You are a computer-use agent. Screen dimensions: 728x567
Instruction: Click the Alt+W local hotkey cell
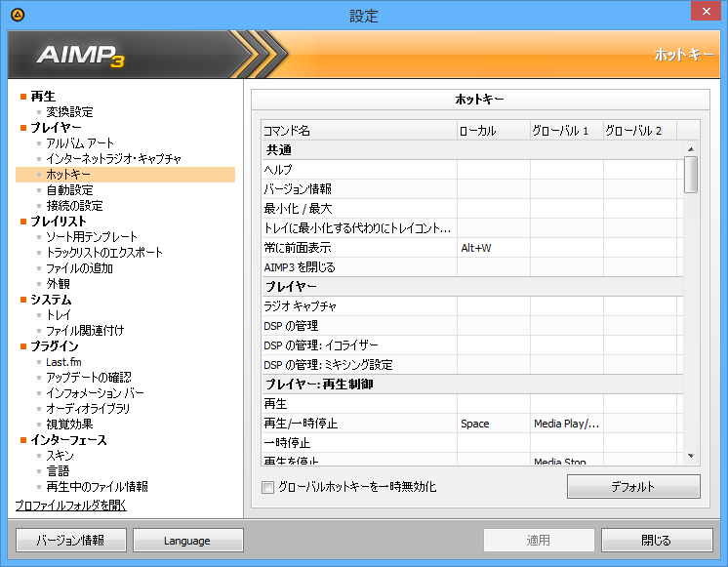pyautogui.click(x=494, y=248)
